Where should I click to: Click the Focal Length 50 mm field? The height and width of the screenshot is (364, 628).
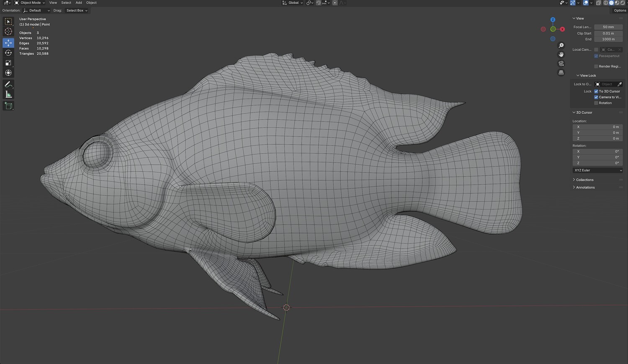tap(608, 27)
